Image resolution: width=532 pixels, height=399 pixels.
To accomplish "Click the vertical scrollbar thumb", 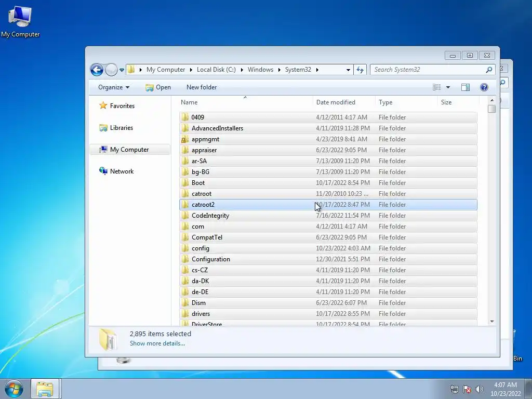I will point(491,109).
